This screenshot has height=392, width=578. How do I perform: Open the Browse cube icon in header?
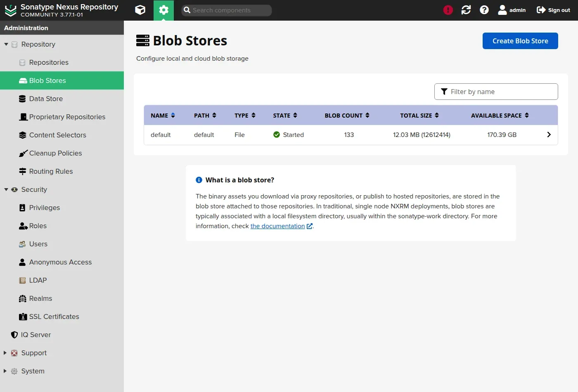pos(140,10)
